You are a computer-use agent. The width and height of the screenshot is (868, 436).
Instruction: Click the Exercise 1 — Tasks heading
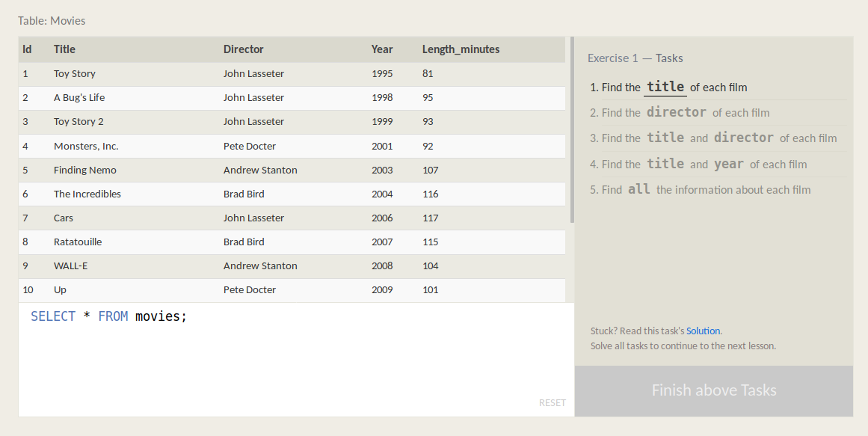635,58
